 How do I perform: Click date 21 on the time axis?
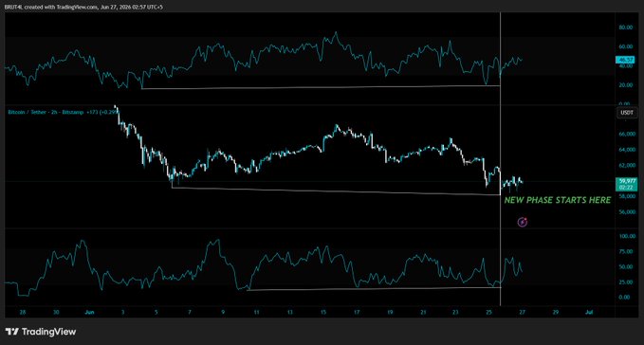point(423,312)
